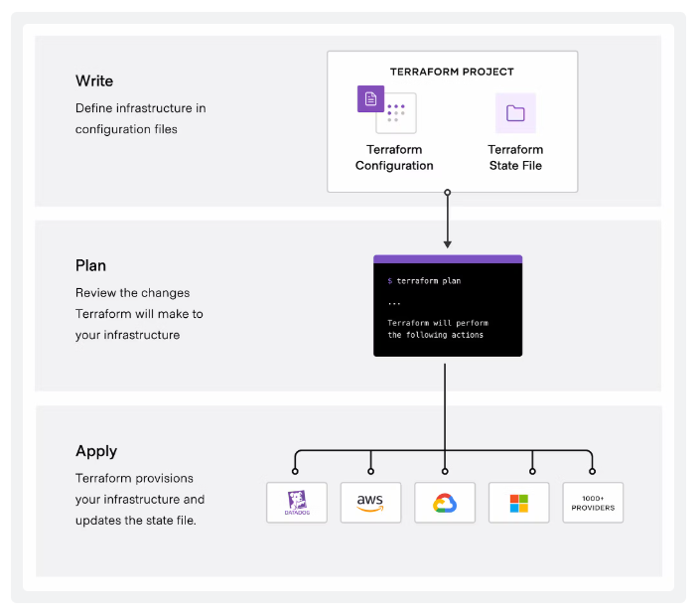Click the terminal ellipsis output line

coord(394,303)
